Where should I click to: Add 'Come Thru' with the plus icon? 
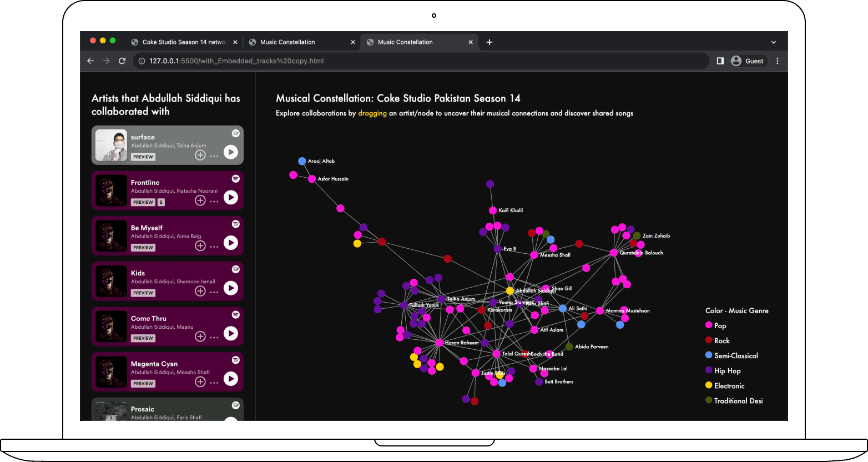click(x=200, y=337)
